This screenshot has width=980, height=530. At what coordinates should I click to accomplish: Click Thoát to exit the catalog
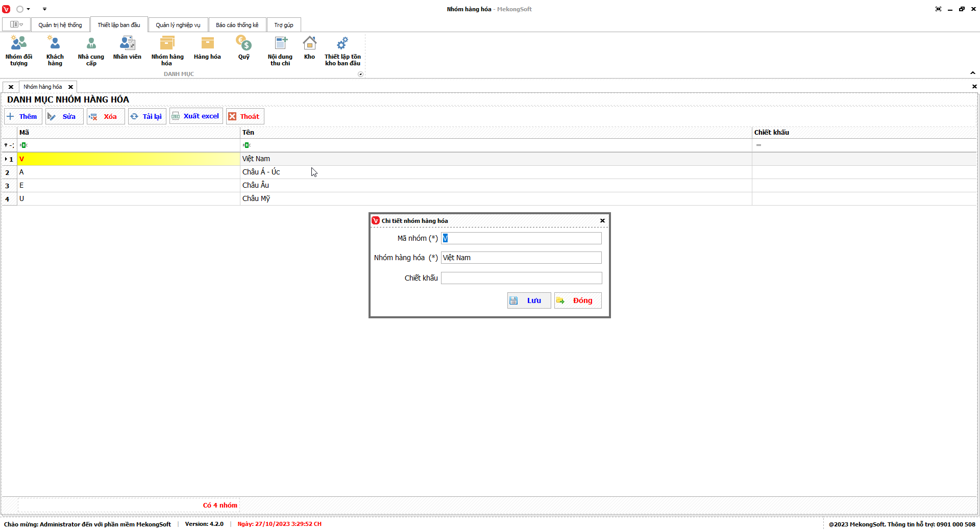[245, 116]
